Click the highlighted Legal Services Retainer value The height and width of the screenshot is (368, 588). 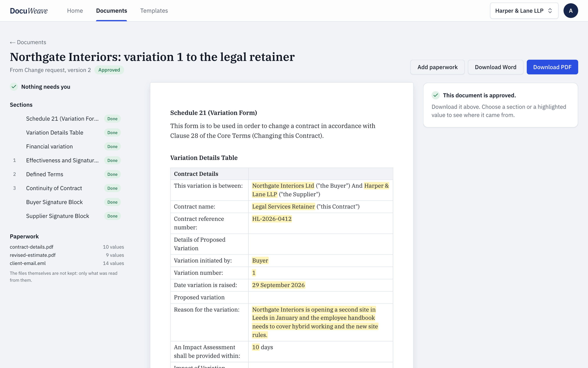click(x=283, y=207)
